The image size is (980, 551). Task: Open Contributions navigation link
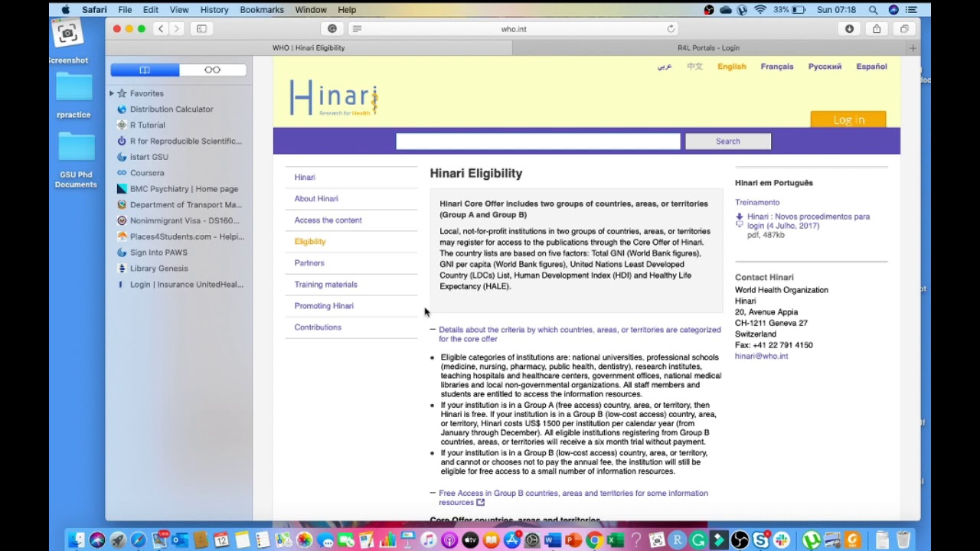click(x=318, y=327)
